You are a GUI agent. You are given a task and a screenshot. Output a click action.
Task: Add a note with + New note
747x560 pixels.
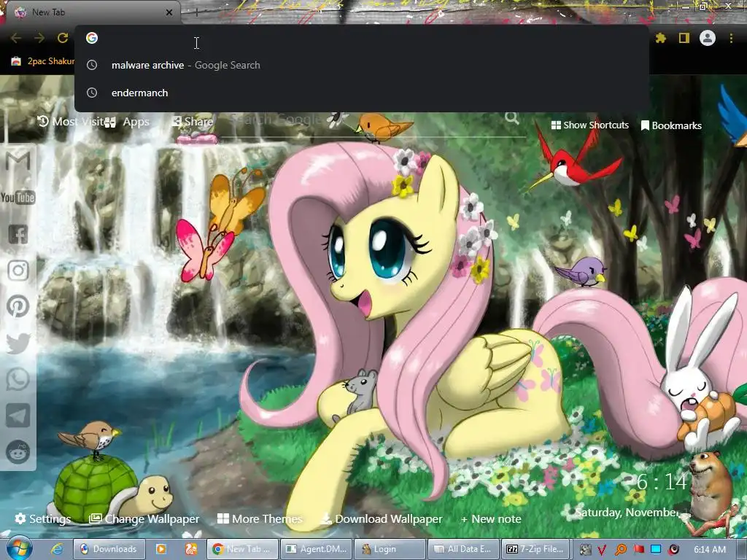(x=491, y=519)
